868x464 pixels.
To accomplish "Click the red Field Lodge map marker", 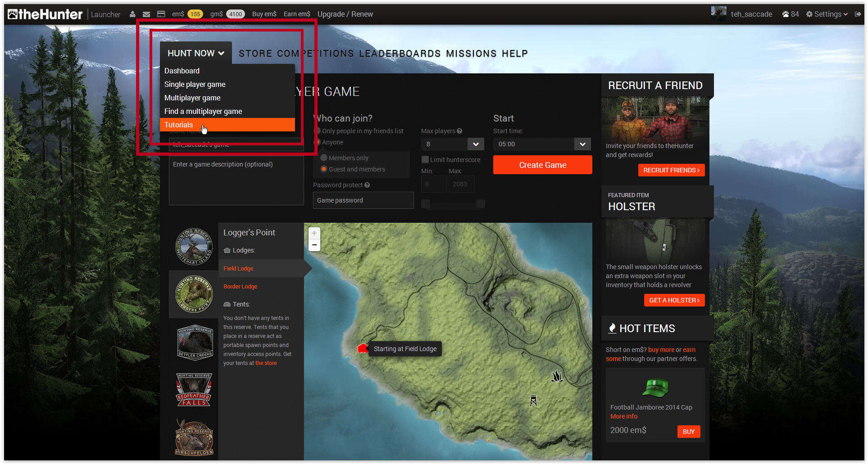I will 363,348.
